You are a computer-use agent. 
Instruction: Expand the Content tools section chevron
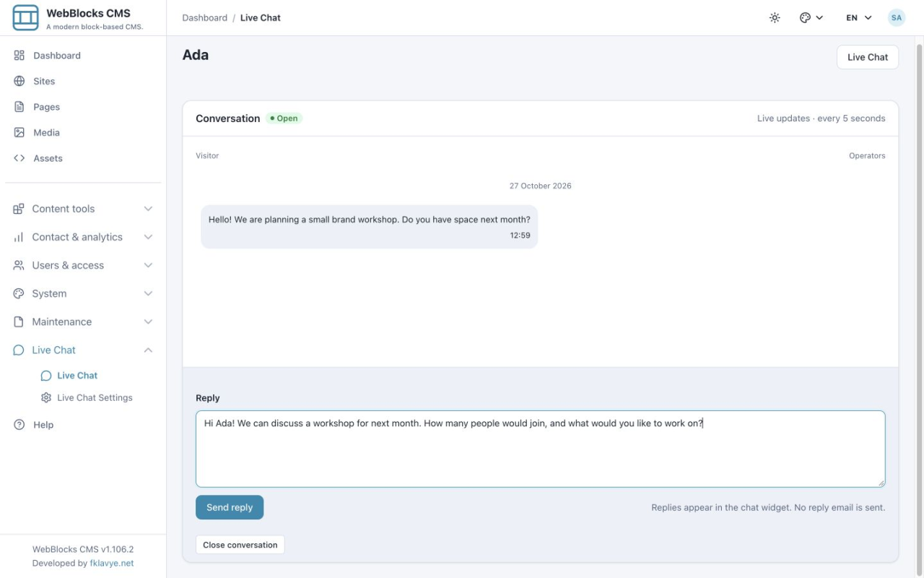pos(148,209)
